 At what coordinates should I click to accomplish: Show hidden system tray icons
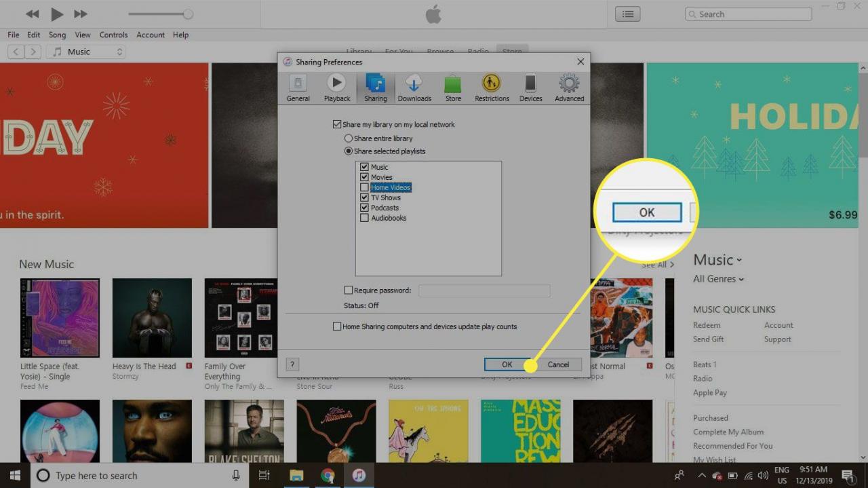pos(702,476)
